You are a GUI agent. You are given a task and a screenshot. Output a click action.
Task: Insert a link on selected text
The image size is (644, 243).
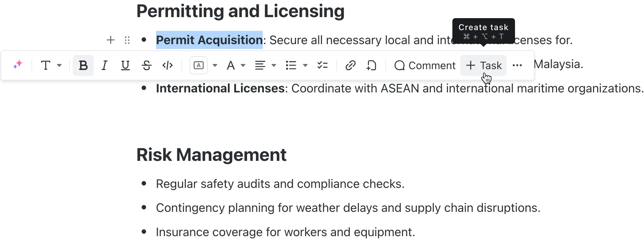350,65
